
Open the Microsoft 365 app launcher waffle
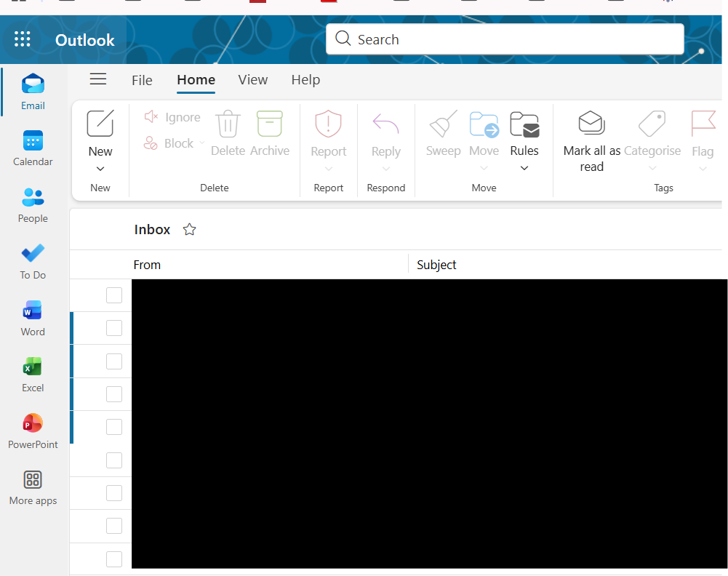tap(22, 39)
